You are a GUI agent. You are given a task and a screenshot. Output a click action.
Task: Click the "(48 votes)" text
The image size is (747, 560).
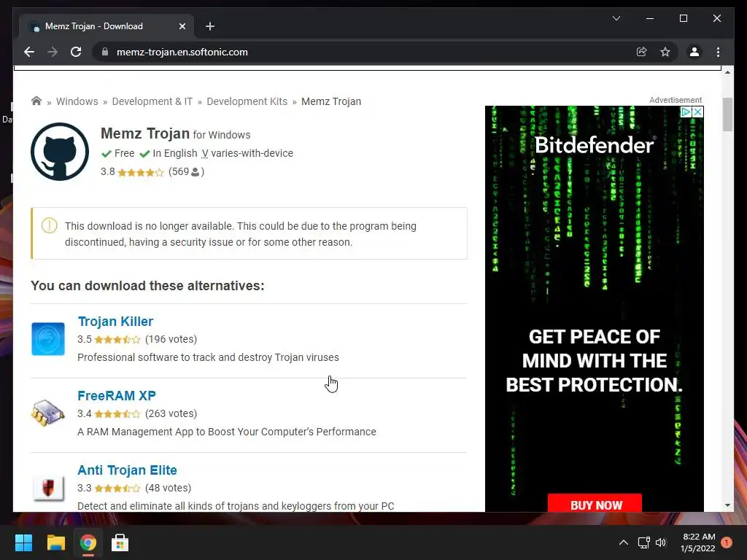point(169,488)
